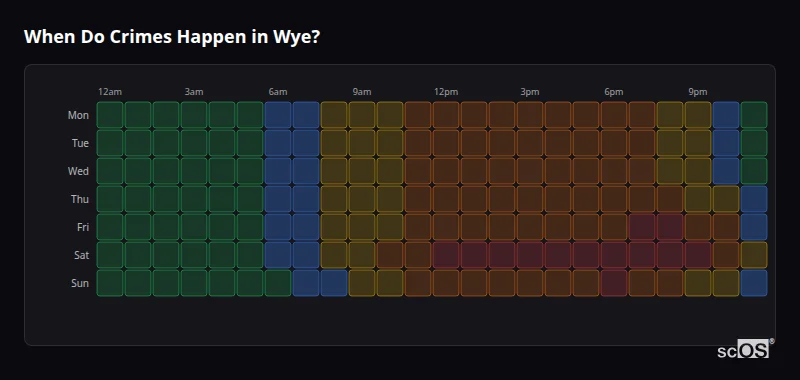Select the Friday 9pm orange cell
The width and height of the screenshot is (800, 380).
click(x=698, y=227)
